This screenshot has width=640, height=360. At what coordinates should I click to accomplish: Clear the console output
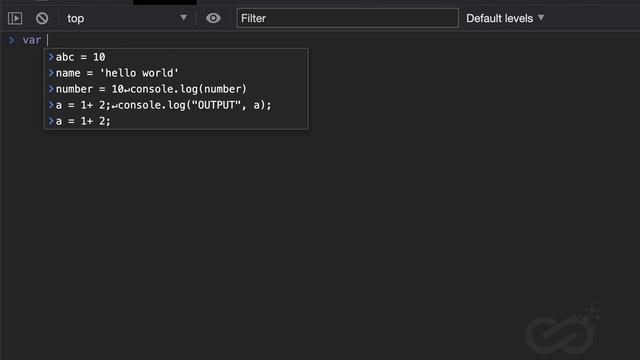[42, 18]
